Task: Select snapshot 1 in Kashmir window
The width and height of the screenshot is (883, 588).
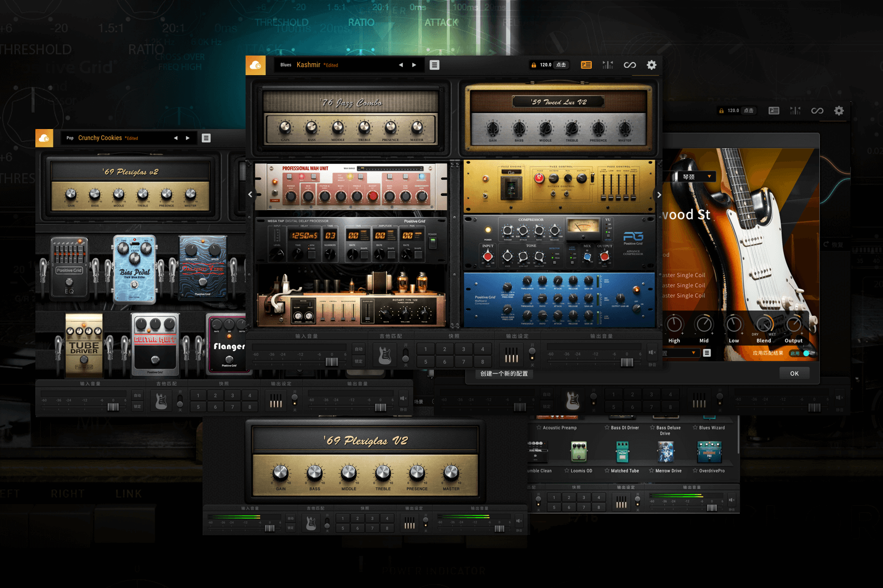Action: 426,349
